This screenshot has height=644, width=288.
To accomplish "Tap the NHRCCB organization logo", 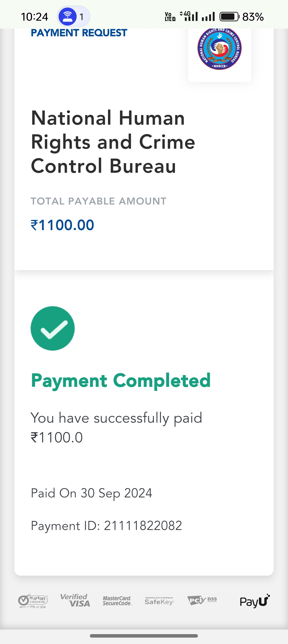I will 219,49.
